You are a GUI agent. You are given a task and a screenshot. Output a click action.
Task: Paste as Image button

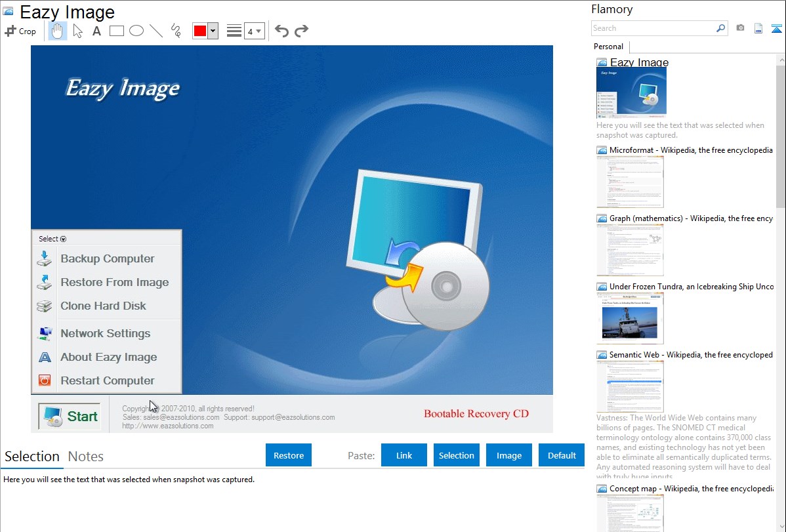coord(508,455)
